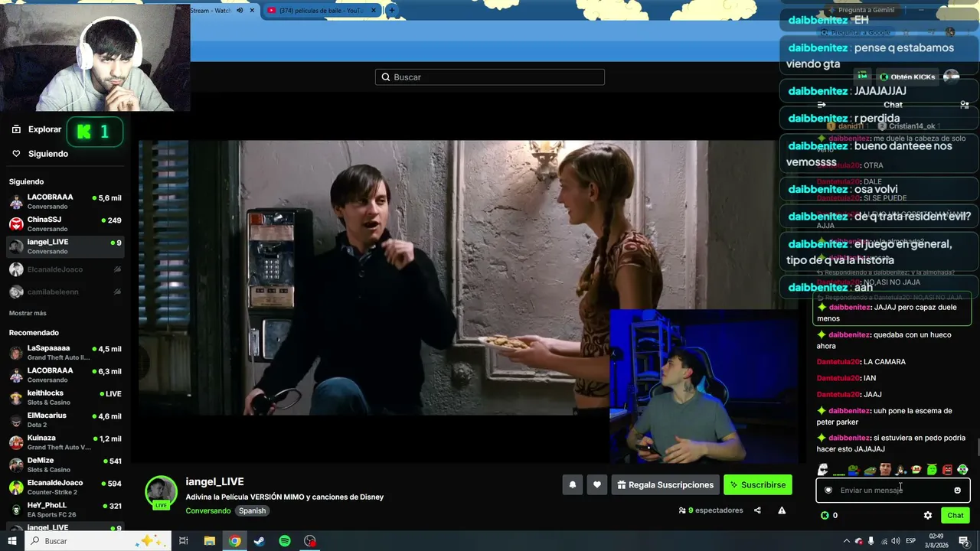Send message with green Chat button
The width and height of the screenshot is (980, 551).
tap(955, 515)
